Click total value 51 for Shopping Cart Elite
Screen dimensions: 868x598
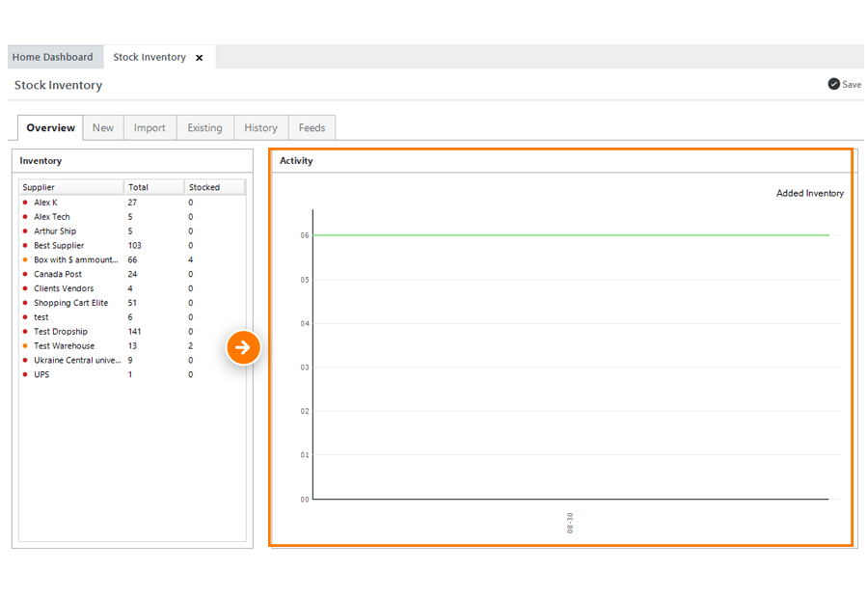(132, 304)
